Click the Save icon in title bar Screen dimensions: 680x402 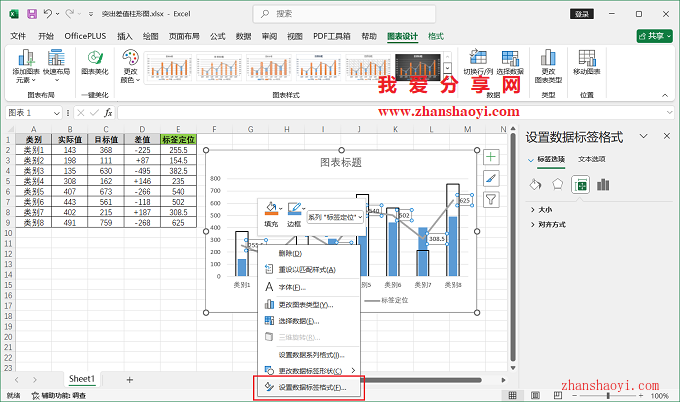click(32, 14)
